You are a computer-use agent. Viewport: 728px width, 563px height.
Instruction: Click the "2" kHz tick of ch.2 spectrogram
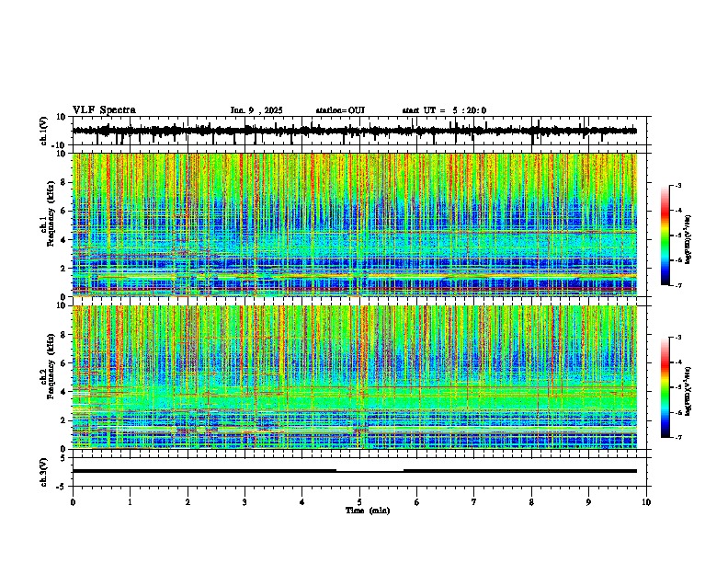point(63,420)
